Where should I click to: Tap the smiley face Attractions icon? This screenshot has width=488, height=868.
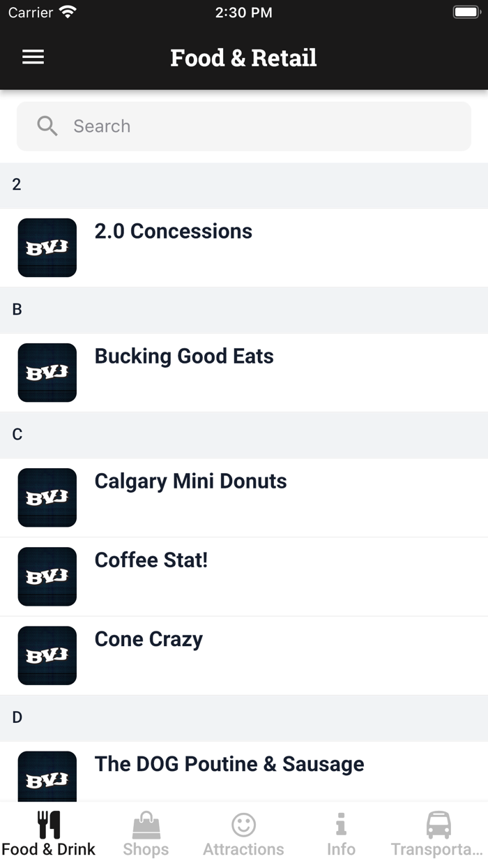243,823
